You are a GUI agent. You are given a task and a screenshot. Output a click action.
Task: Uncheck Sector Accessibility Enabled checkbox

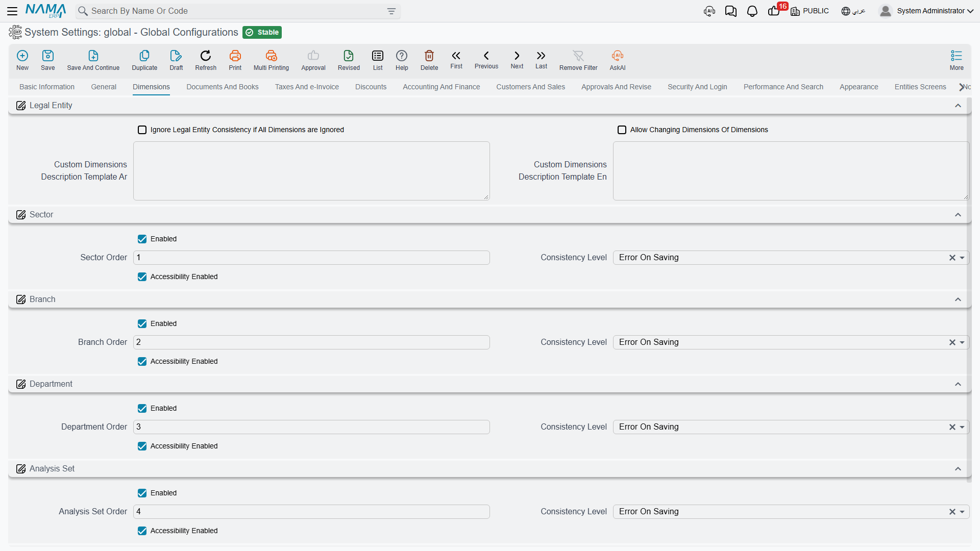[x=142, y=277]
